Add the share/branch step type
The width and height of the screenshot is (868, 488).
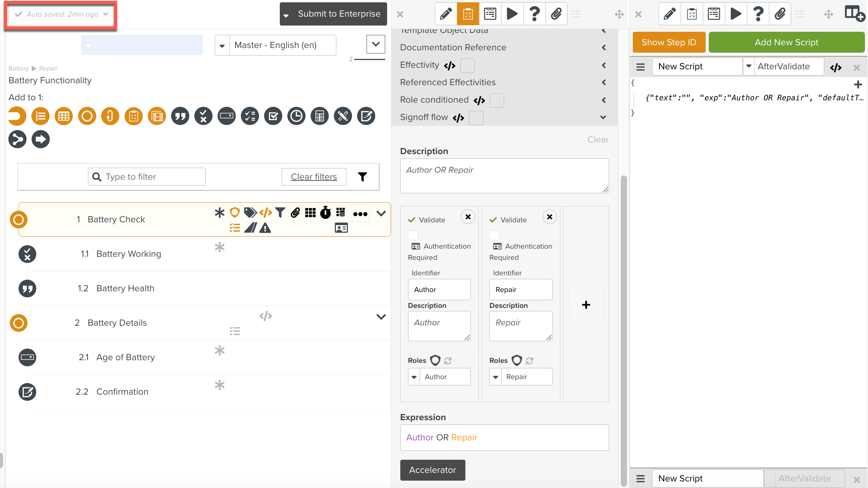(x=17, y=139)
